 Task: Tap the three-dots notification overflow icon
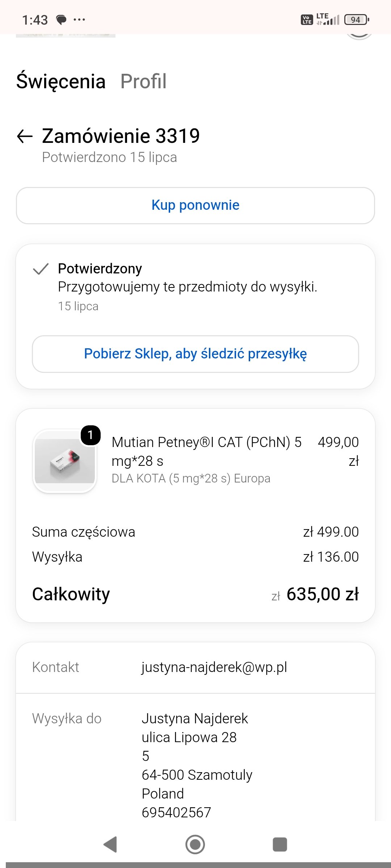(x=79, y=20)
